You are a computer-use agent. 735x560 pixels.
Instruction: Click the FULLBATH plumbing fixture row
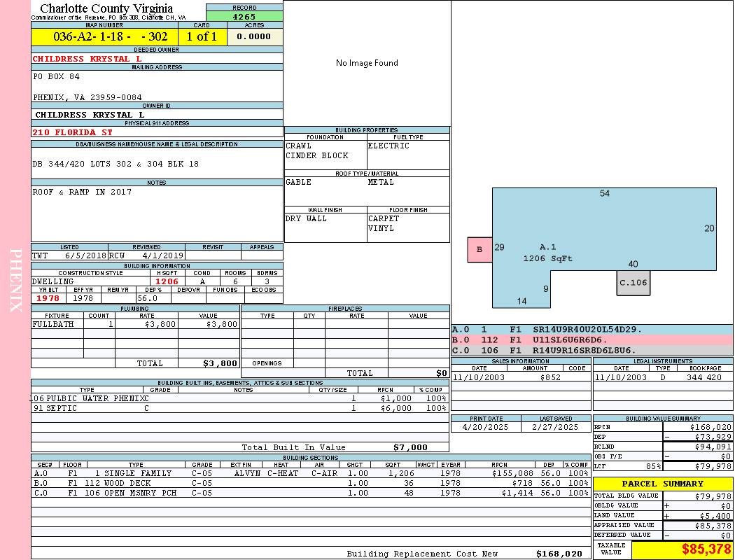[135, 324]
